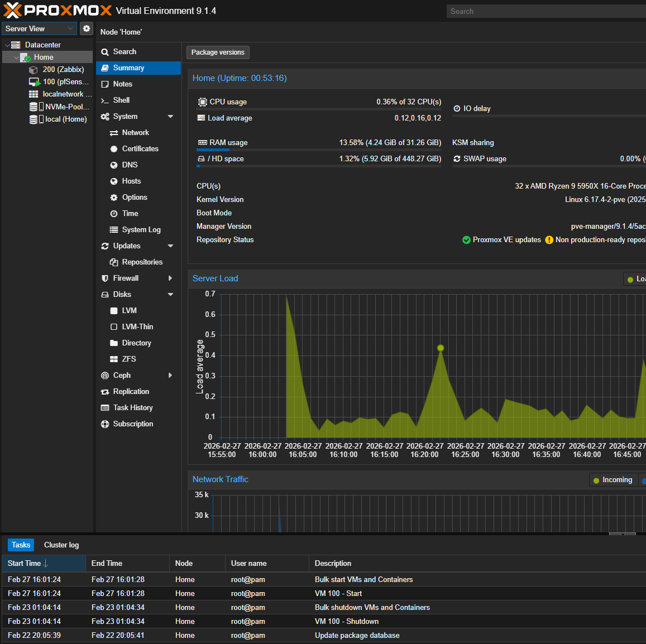Toggle Incoming series in Network Traffic legend

pyautogui.click(x=612, y=480)
